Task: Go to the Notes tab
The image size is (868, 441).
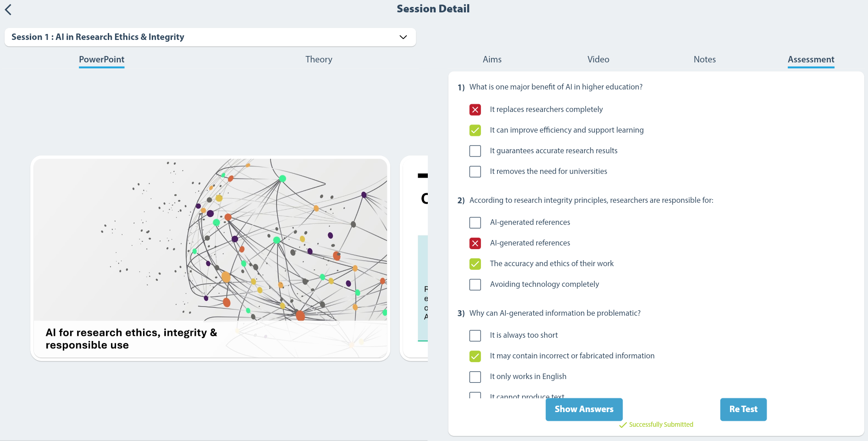Action: pyautogui.click(x=705, y=59)
